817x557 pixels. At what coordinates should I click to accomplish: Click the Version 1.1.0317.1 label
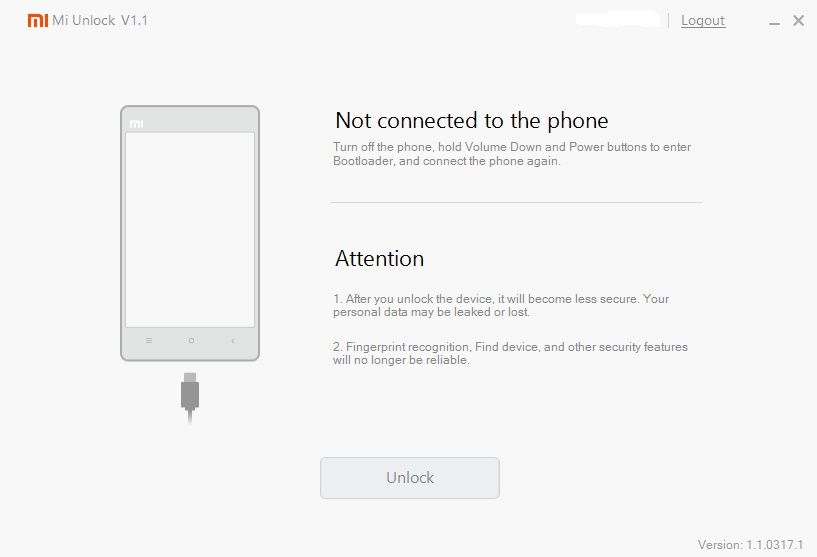pos(750,544)
